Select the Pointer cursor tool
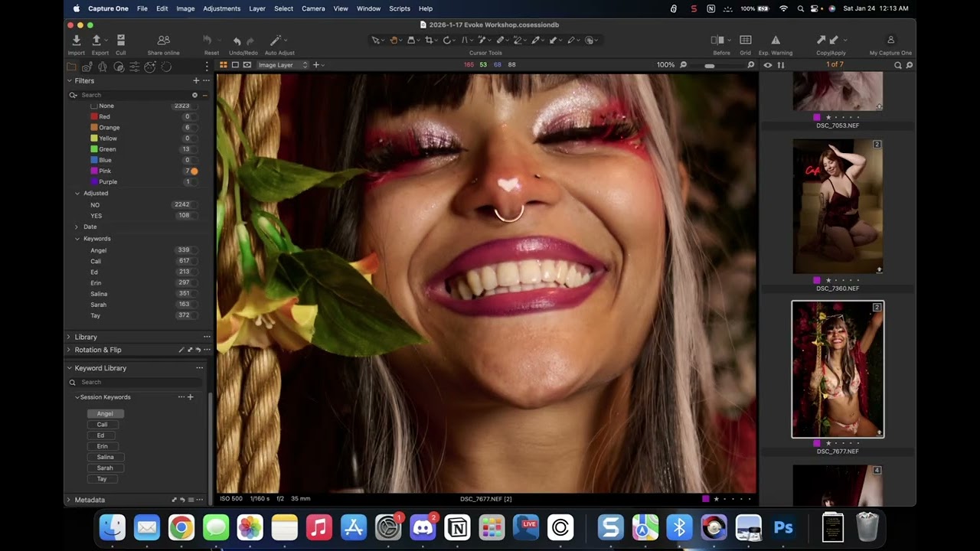 tap(376, 40)
